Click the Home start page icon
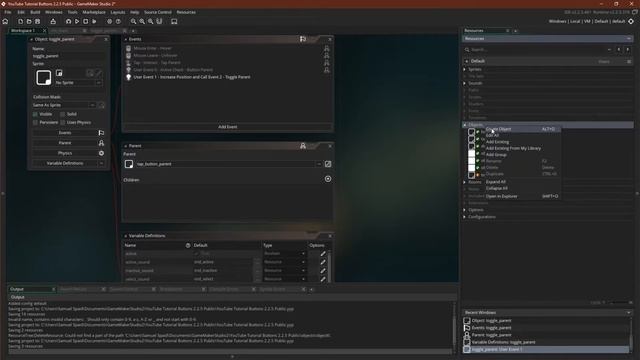The width and height of the screenshot is (640, 360). point(5,21)
